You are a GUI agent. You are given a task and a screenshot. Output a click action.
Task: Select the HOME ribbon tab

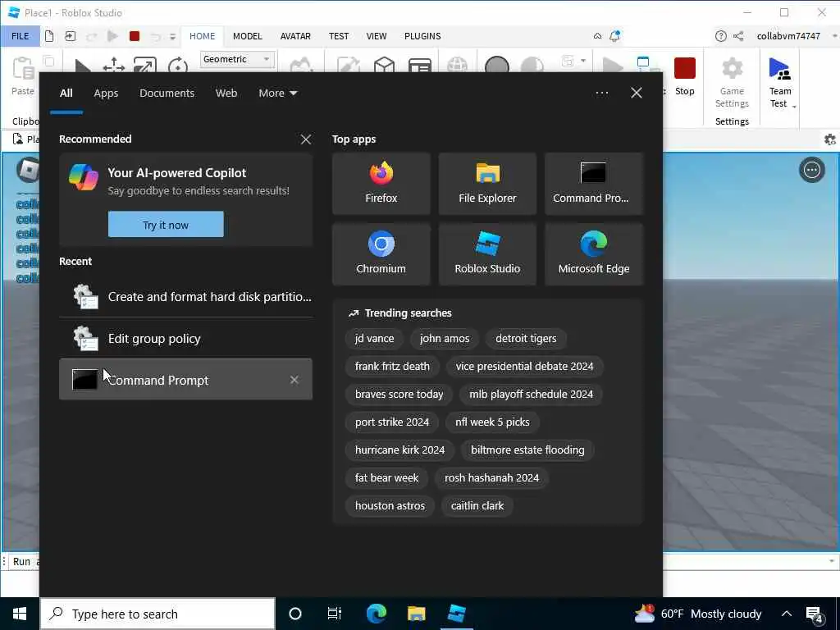coord(202,36)
